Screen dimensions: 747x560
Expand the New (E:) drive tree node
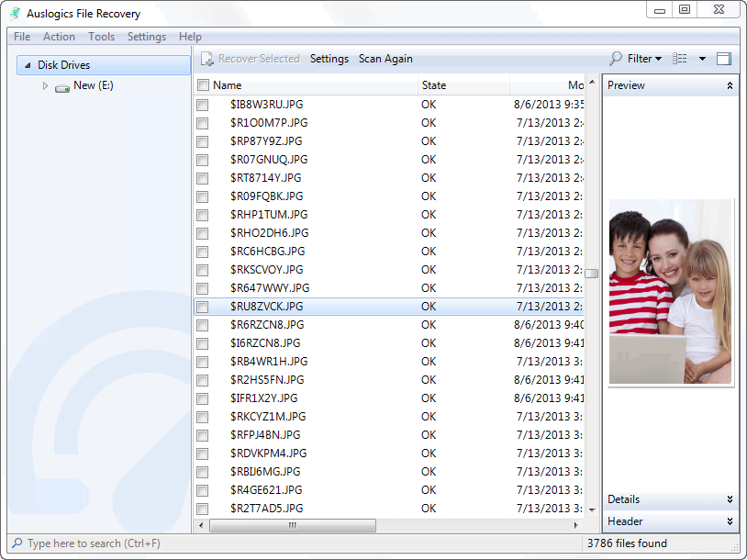click(45, 85)
